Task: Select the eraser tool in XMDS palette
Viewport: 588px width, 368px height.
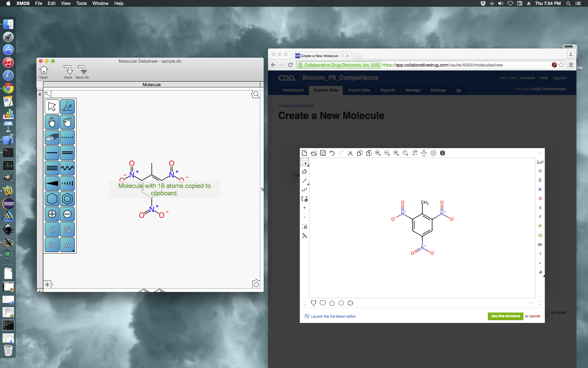Action: point(52,137)
